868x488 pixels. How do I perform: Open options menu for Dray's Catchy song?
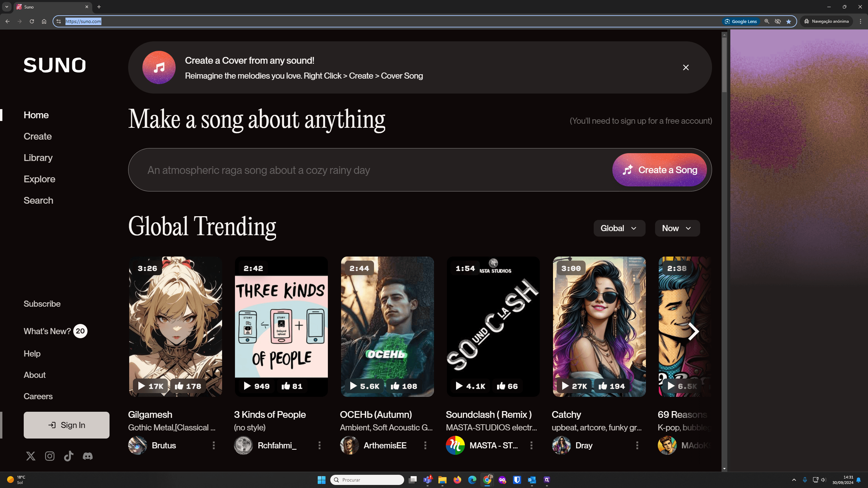637,445
